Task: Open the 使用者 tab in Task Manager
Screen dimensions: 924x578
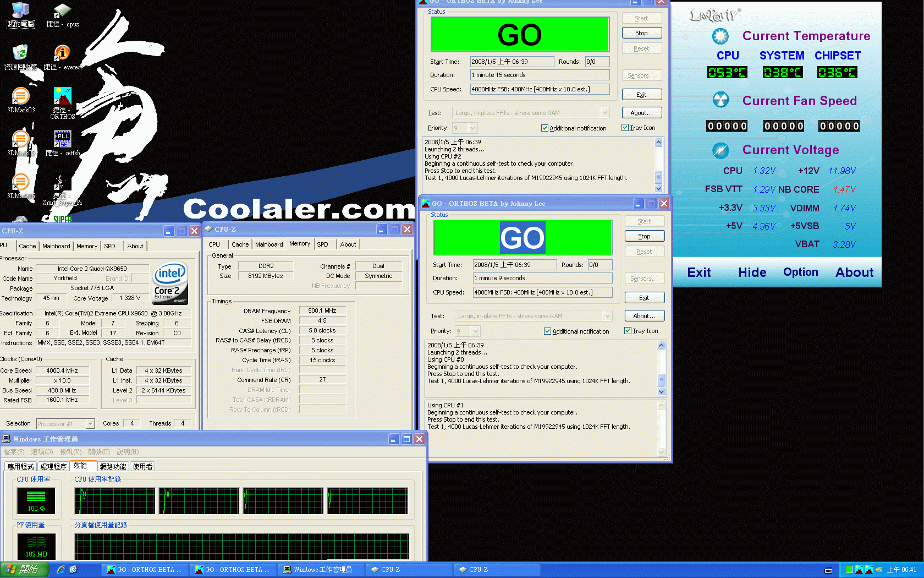Action: click(x=142, y=466)
